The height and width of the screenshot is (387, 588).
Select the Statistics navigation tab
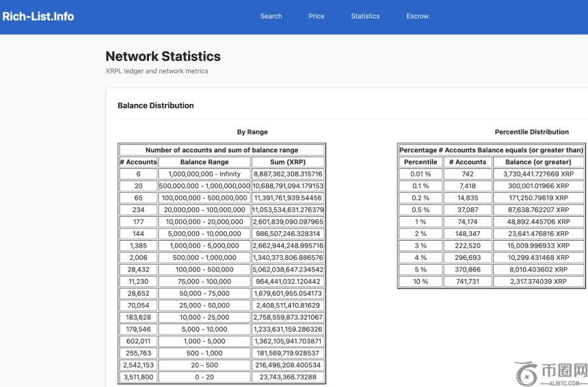[365, 16]
